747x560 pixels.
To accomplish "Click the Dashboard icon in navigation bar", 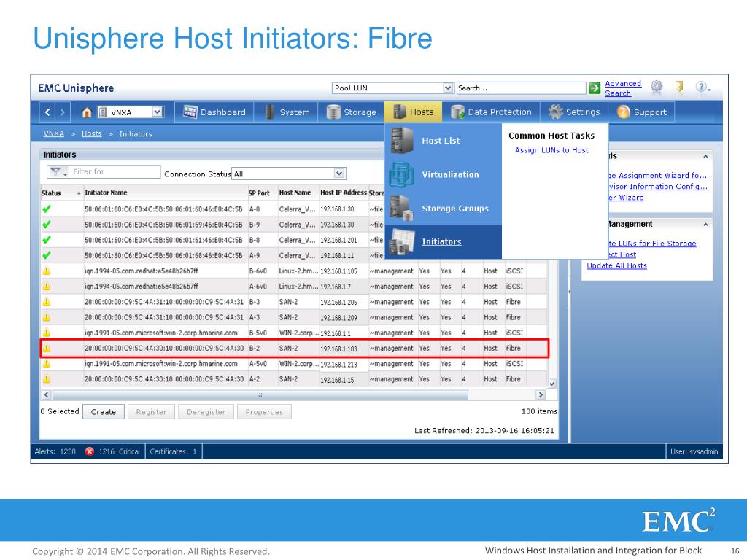I will point(190,112).
